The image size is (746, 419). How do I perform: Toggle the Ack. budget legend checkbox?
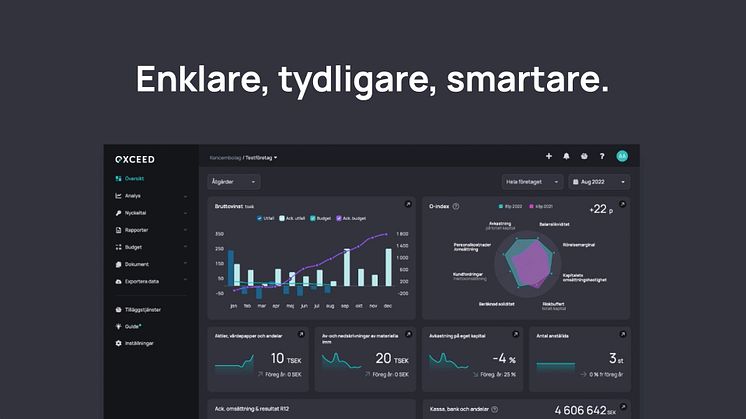coord(339,217)
